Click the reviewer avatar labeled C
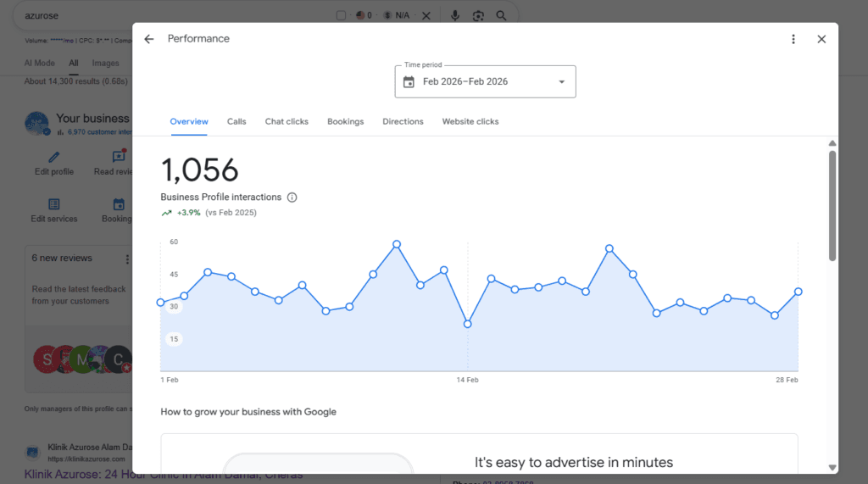Viewport: 868px width, 484px height. click(118, 359)
